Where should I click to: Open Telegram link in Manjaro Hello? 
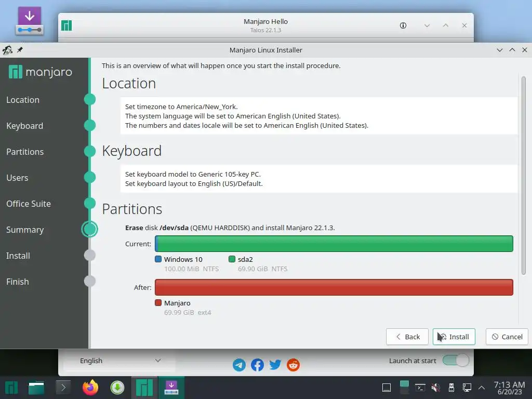pos(239,365)
